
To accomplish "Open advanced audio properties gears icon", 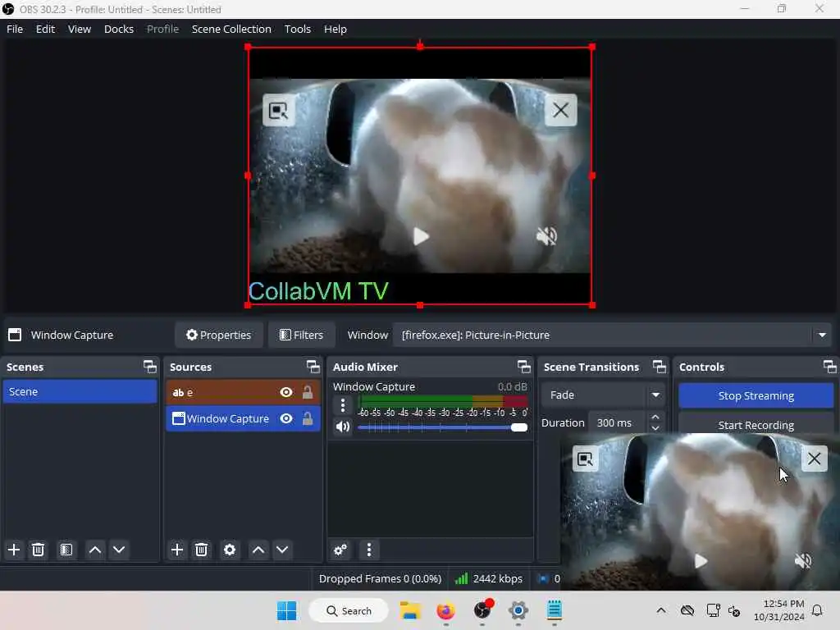I will click(340, 550).
